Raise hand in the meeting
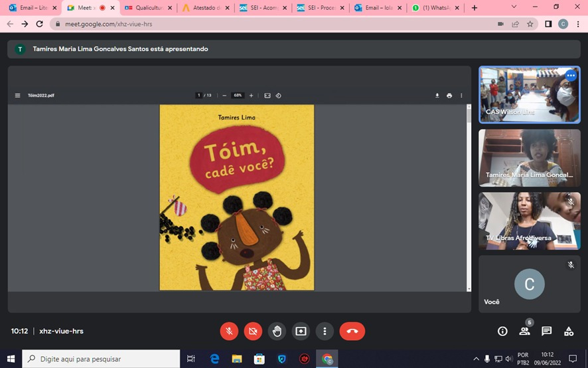 [x=277, y=331]
